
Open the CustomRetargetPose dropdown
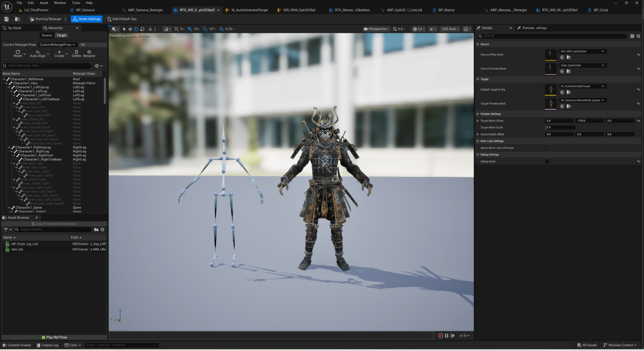[57, 45]
